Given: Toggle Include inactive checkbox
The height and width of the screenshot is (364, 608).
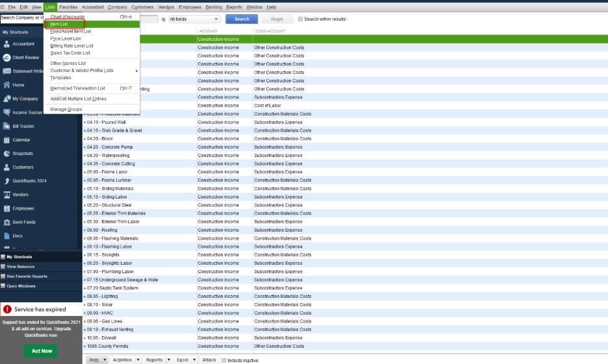Looking at the screenshot, I should (x=223, y=360).
